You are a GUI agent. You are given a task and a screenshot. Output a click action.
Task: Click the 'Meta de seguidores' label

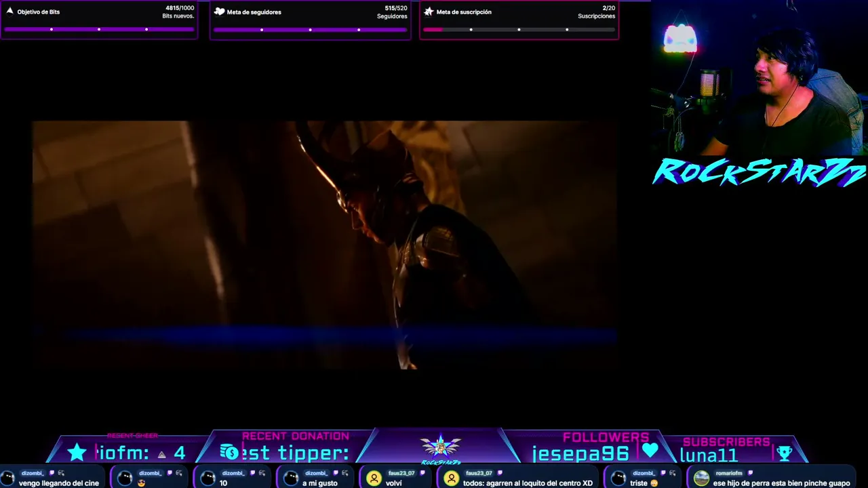coord(254,12)
